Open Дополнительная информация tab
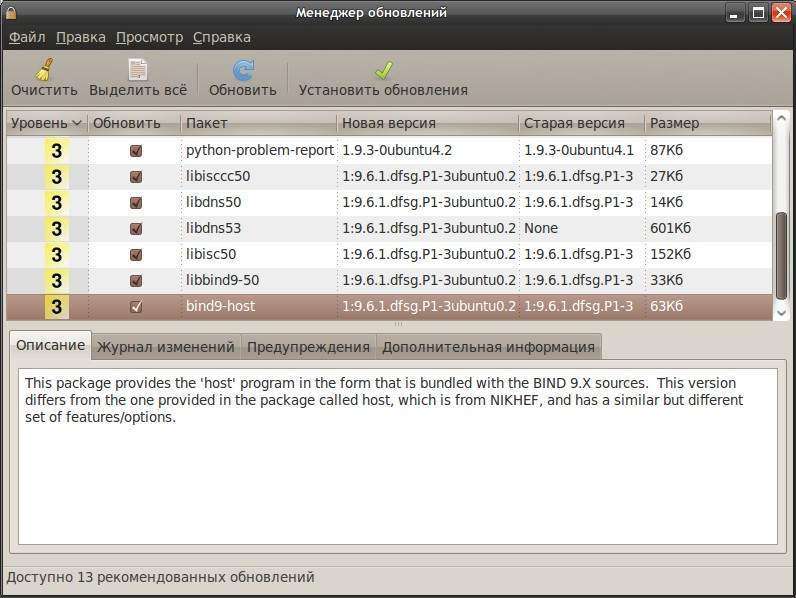Screen dimensions: 796x598 (x=488, y=347)
